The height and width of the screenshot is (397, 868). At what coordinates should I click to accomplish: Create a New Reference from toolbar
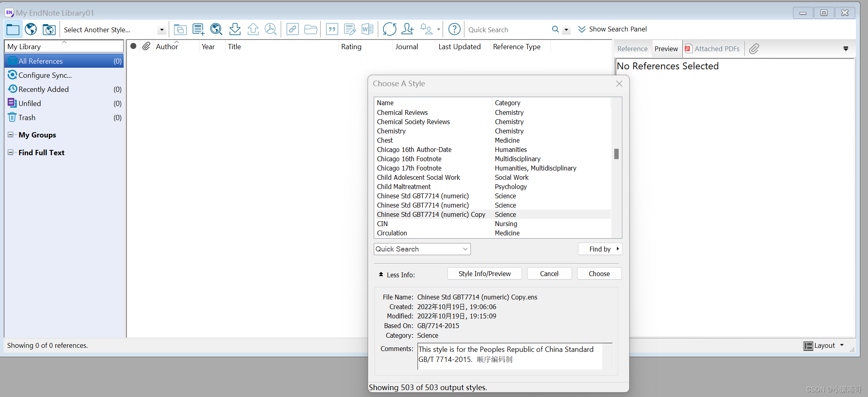[x=198, y=29]
